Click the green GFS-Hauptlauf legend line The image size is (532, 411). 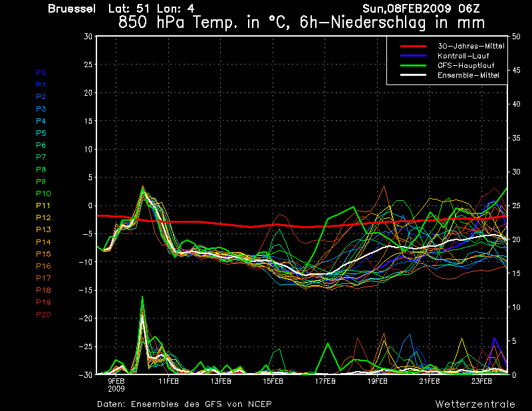(x=413, y=65)
